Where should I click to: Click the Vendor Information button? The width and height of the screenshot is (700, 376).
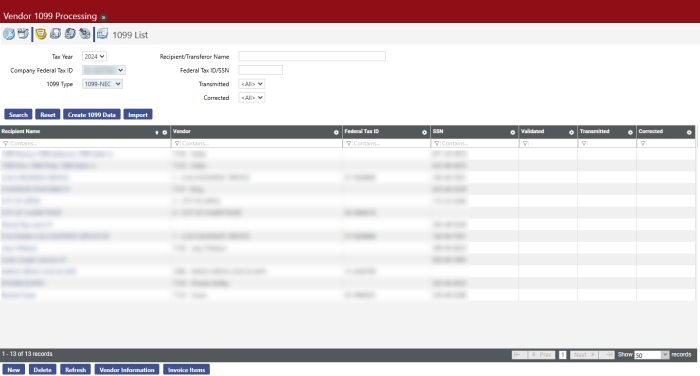pos(127,369)
